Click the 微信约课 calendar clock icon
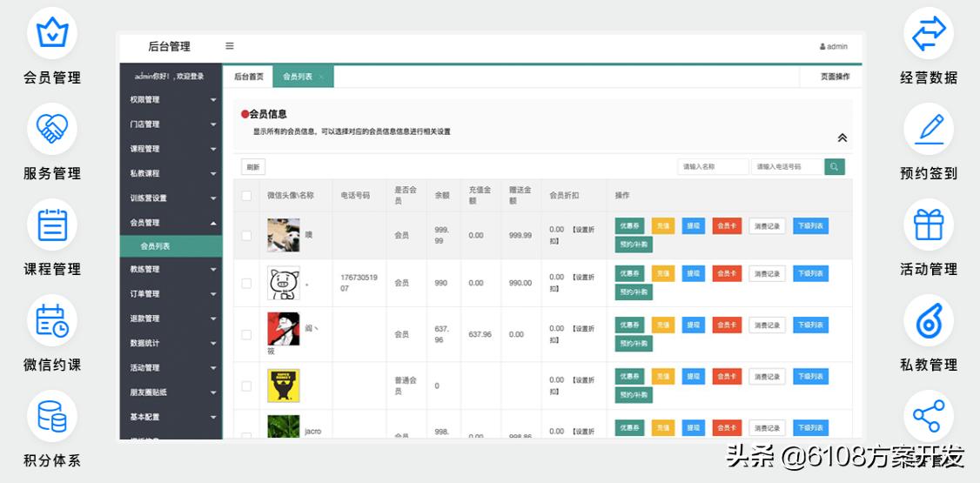 coord(52,320)
